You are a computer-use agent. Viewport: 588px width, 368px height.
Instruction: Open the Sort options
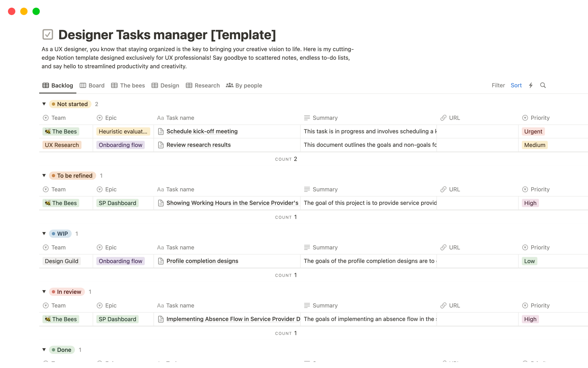[516, 85]
